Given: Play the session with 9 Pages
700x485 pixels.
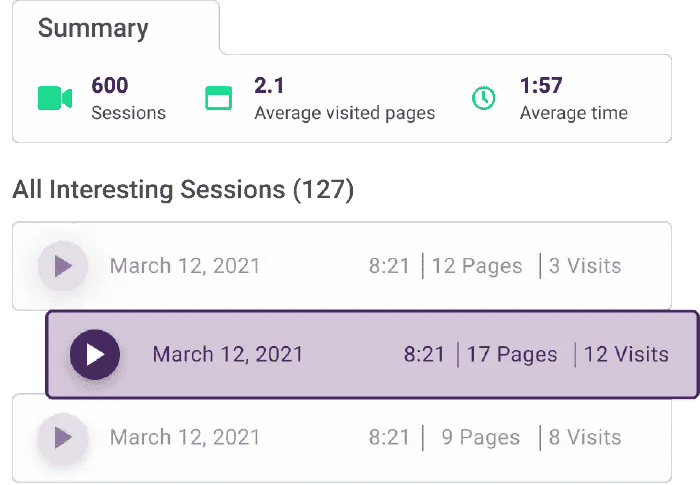Looking at the screenshot, I should click(62, 437).
